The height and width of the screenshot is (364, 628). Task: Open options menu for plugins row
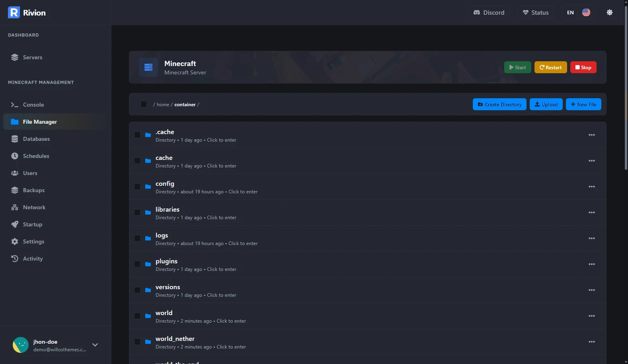pyautogui.click(x=592, y=264)
